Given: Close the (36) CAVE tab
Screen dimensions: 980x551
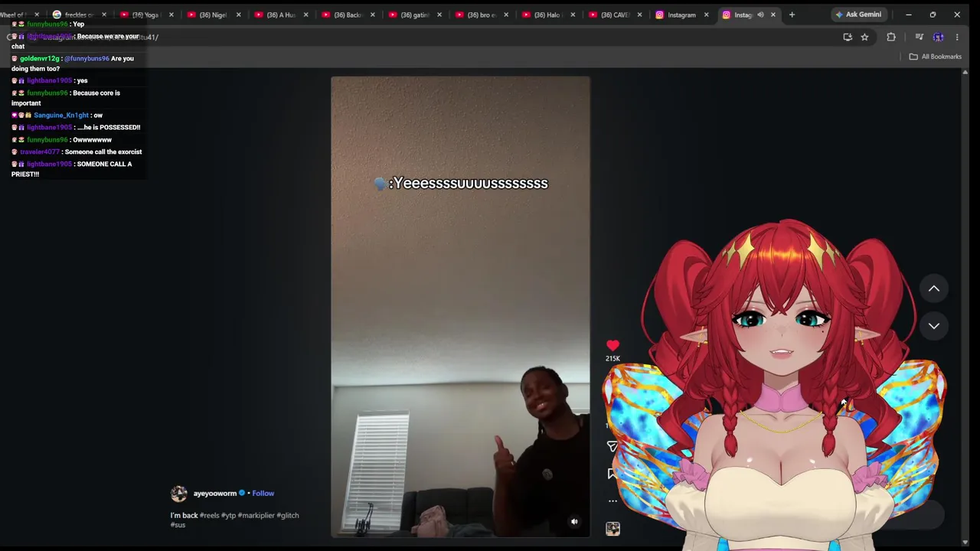Looking at the screenshot, I should tap(639, 15).
